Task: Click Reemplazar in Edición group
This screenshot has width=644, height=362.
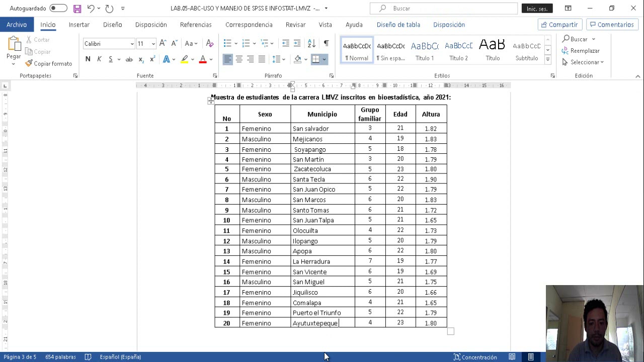Action: pyautogui.click(x=581, y=51)
